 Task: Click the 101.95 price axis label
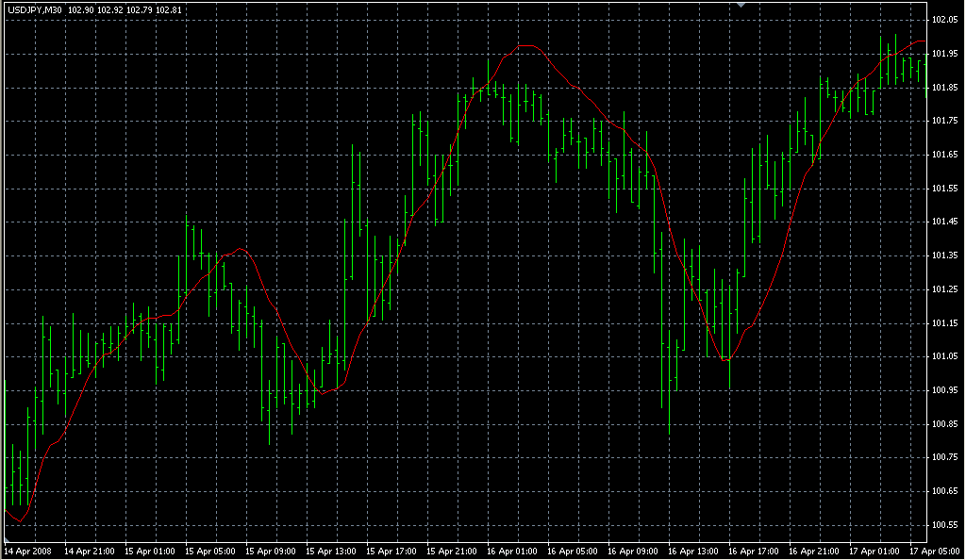click(944, 54)
